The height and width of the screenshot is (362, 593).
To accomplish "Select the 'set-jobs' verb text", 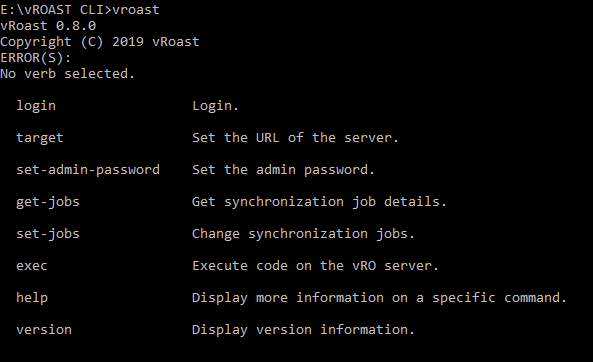I will tap(48, 234).
